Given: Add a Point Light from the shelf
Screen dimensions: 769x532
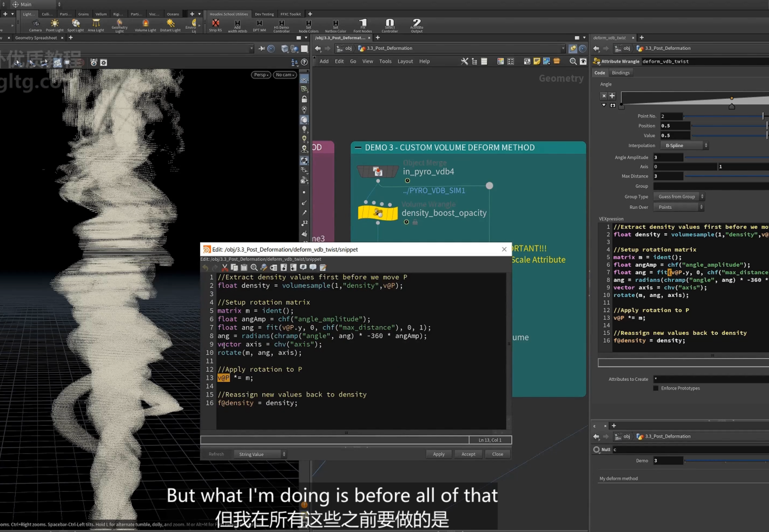Looking at the screenshot, I should (54, 25).
